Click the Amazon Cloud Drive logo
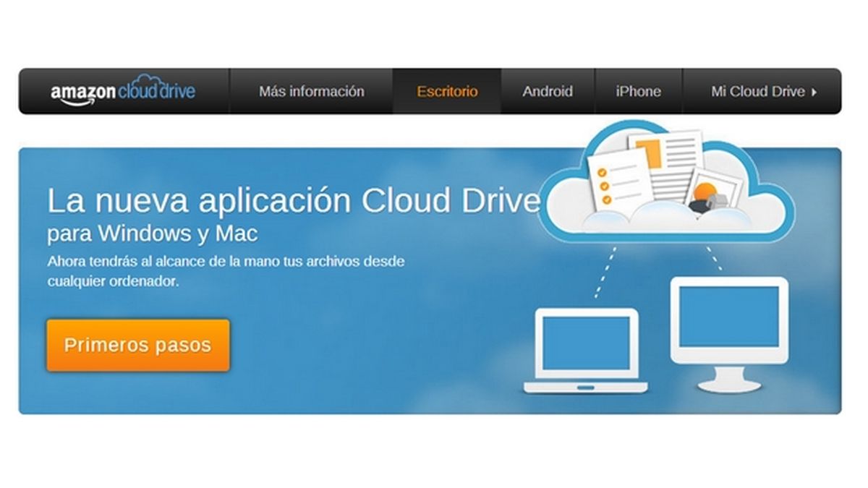868x488 pixels. pos(123,90)
